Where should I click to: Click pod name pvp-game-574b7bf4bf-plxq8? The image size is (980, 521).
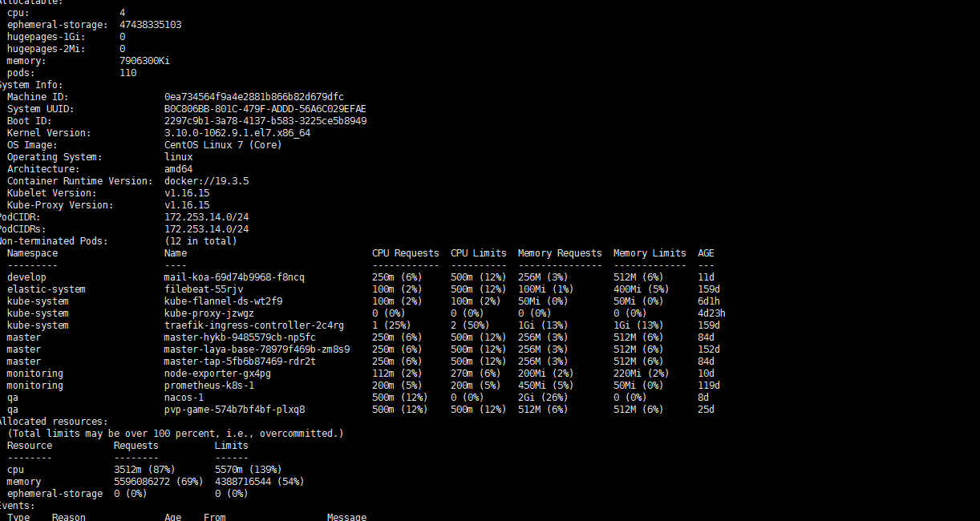pos(234,410)
